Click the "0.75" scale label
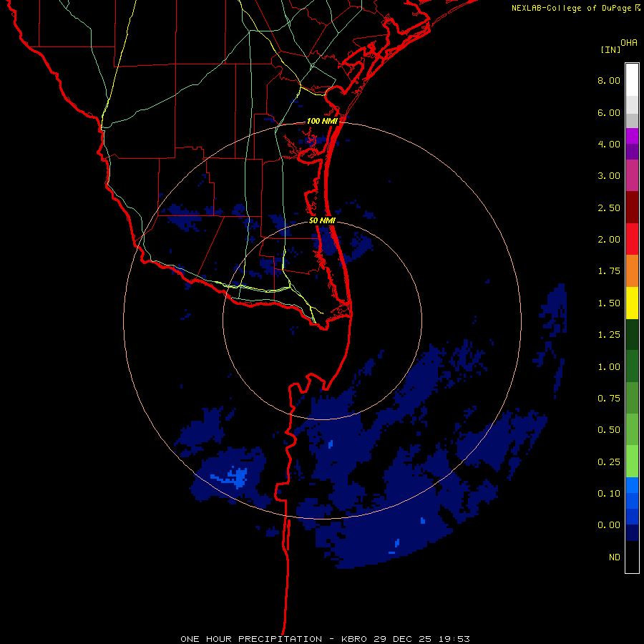Viewport: 644px width, 644px height. pos(609,399)
